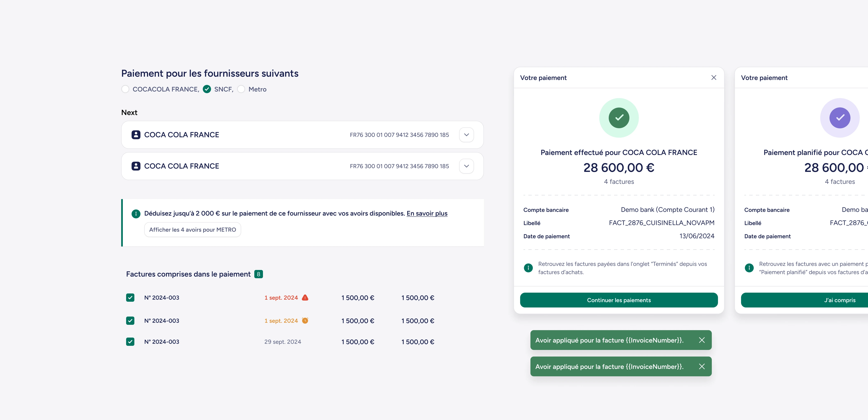
Task: Close the Paiement effectué dialog
Action: click(714, 77)
